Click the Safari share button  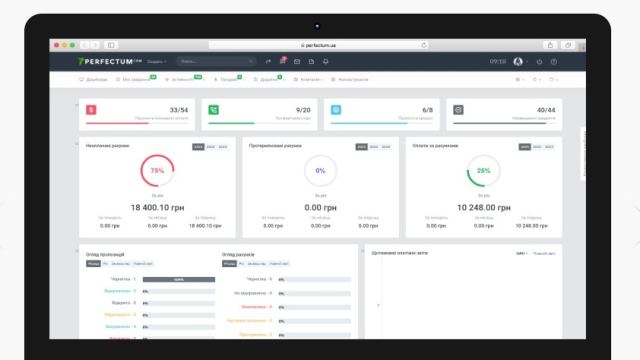pos(550,45)
